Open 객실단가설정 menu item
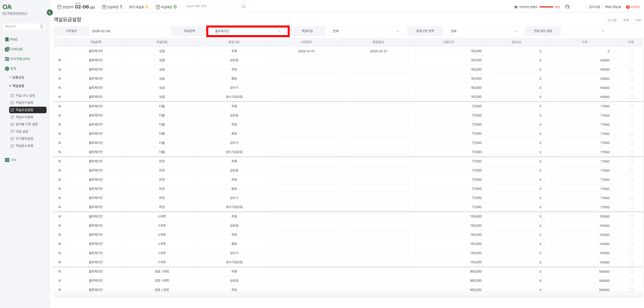Viewport: 644px width, 308px height. [24, 103]
